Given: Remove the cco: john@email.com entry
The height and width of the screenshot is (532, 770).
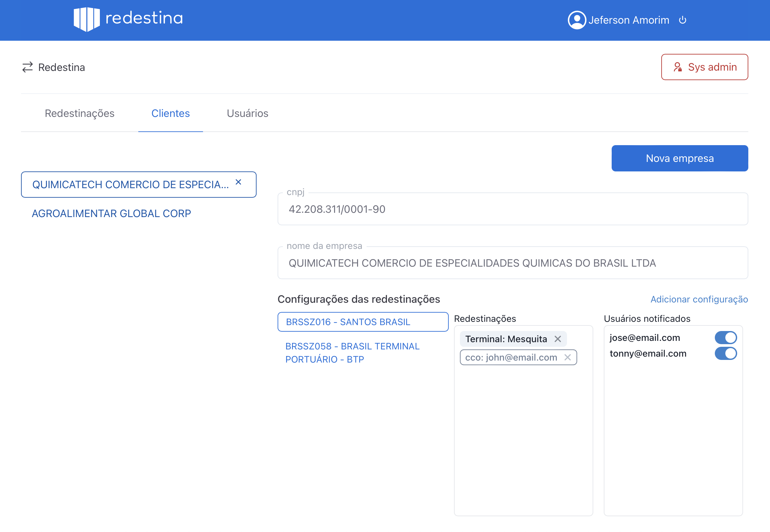Looking at the screenshot, I should (568, 357).
